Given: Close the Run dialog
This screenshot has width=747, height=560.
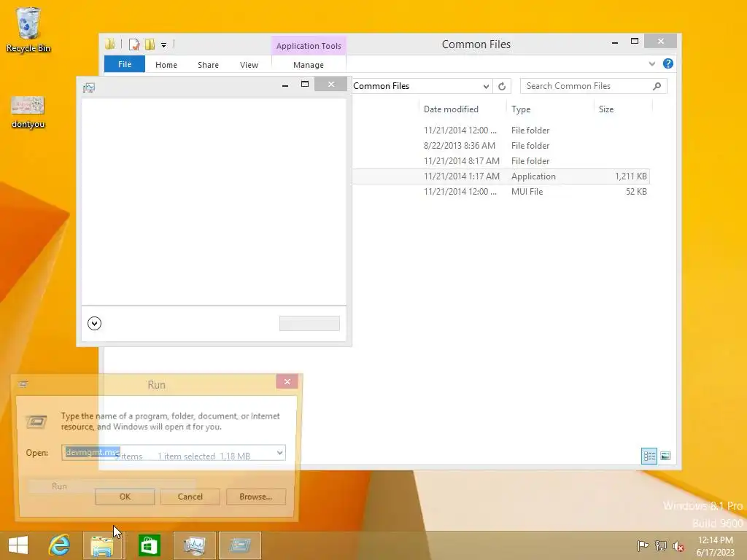Looking at the screenshot, I should pyautogui.click(x=287, y=381).
